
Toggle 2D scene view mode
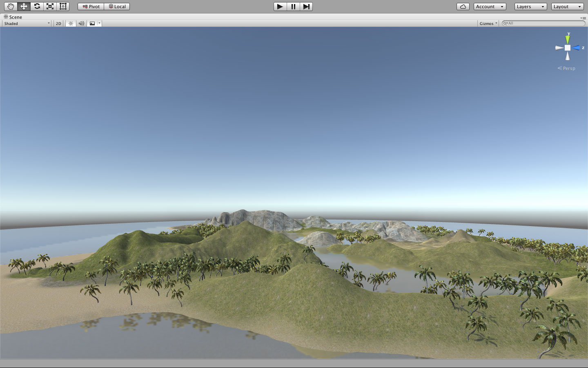pyautogui.click(x=58, y=24)
